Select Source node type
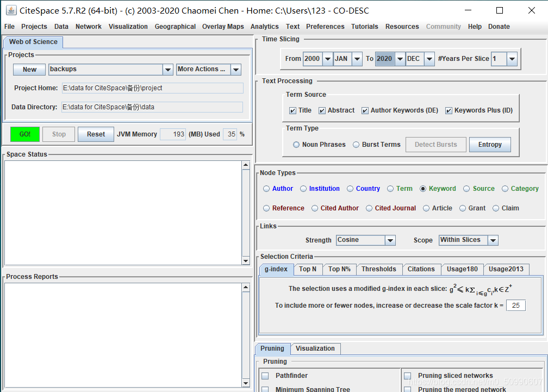 pos(466,189)
